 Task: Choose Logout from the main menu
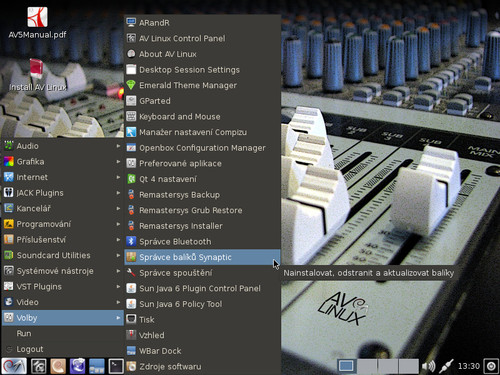[x=62, y=349]
